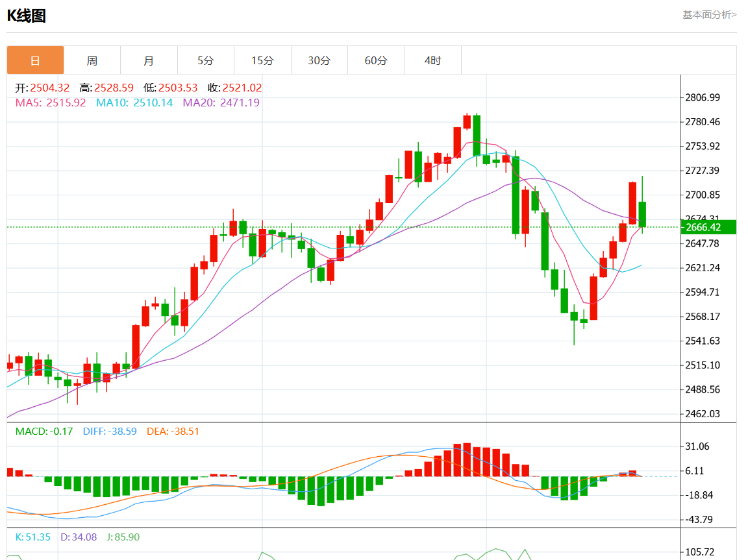This screenshot has width=748, height=560.
Task: Open the 60分 interval tab
Action: (376, 60)
